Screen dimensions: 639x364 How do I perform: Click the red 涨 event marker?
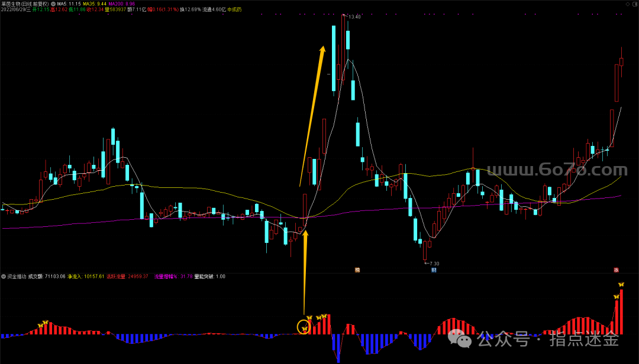coord(616,270)
